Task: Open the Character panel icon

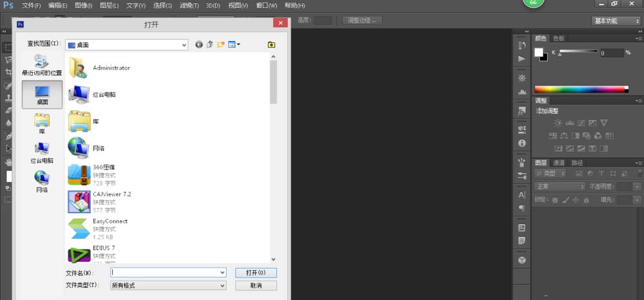Action: [522, 195]
